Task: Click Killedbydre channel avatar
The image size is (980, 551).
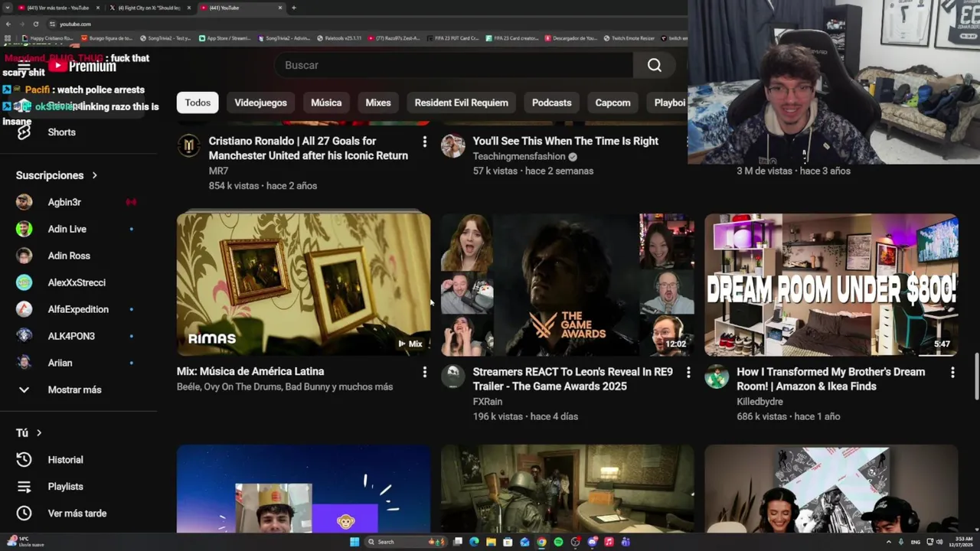Action: point(717,376)
